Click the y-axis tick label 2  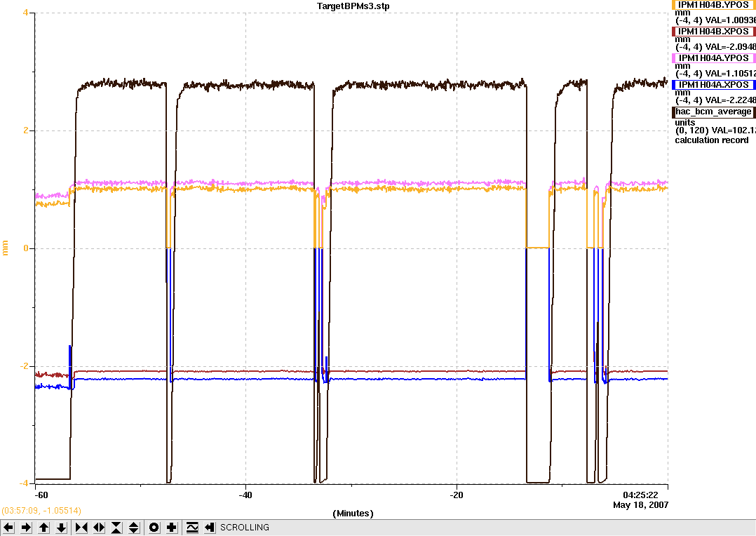[25, 130]
